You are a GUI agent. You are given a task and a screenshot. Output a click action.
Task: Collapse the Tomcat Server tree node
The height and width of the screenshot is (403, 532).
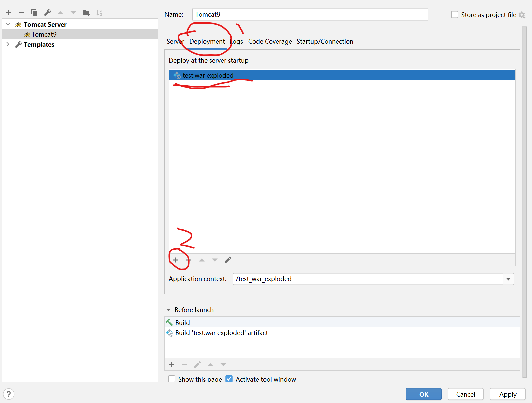(8, 24)
